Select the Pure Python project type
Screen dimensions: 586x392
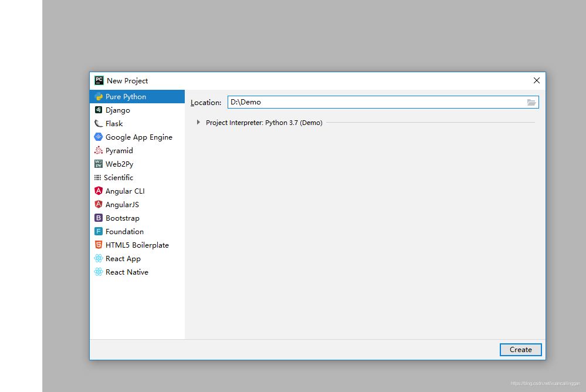(137, 96)
